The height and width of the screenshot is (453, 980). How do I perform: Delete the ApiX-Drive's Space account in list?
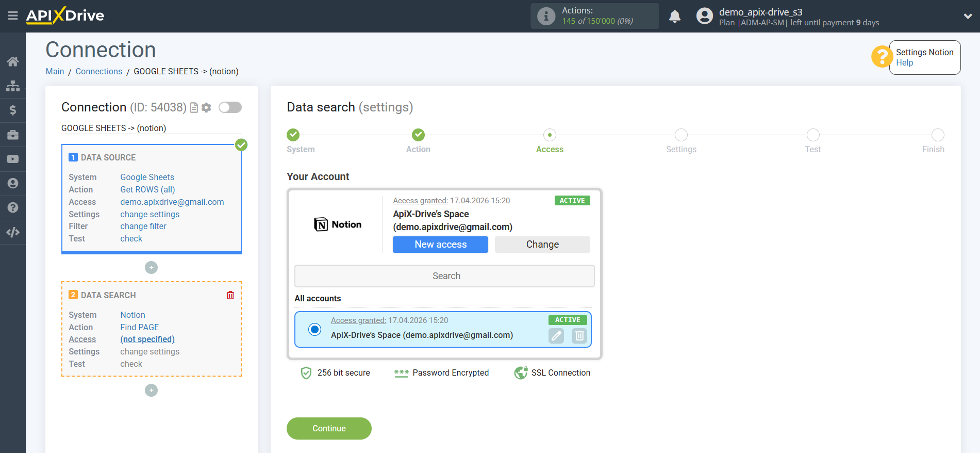[x=579, y=336]
